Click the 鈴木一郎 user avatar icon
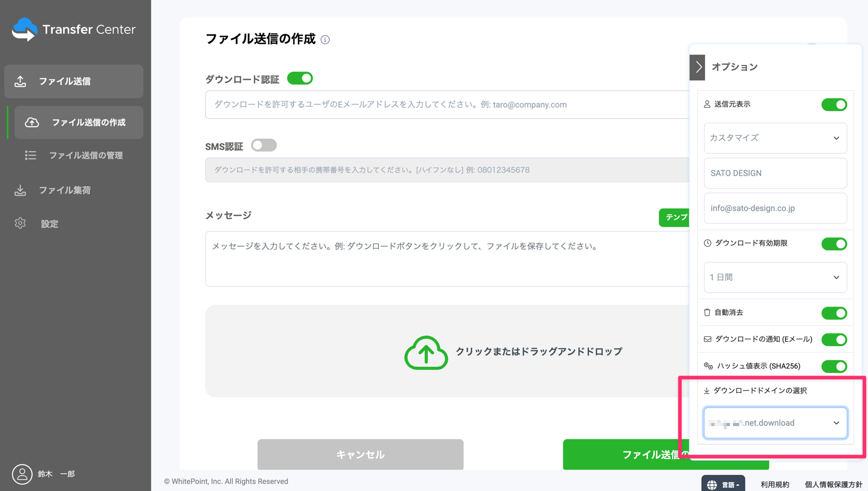This screenshot has width=868, height=491. pos(22,474)
